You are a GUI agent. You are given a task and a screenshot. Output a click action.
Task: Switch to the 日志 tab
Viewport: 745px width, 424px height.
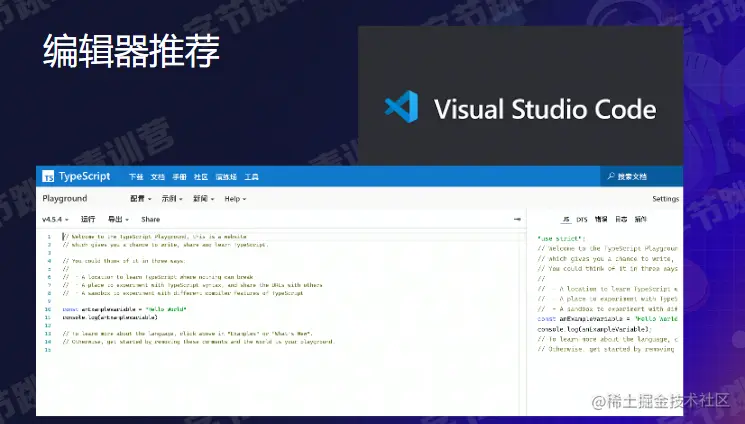(x=621, y=219)
